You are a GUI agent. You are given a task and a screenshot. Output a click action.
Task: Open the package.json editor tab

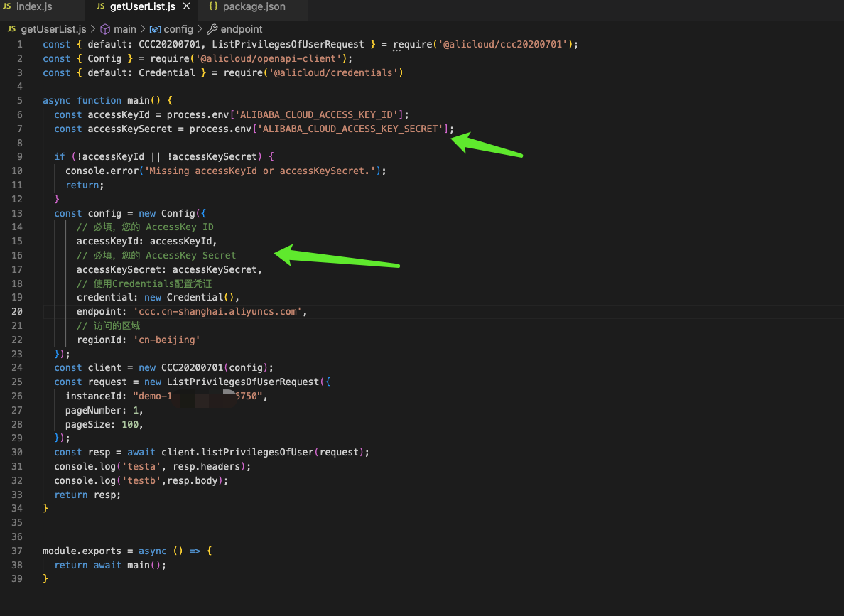tap(254, 7)
